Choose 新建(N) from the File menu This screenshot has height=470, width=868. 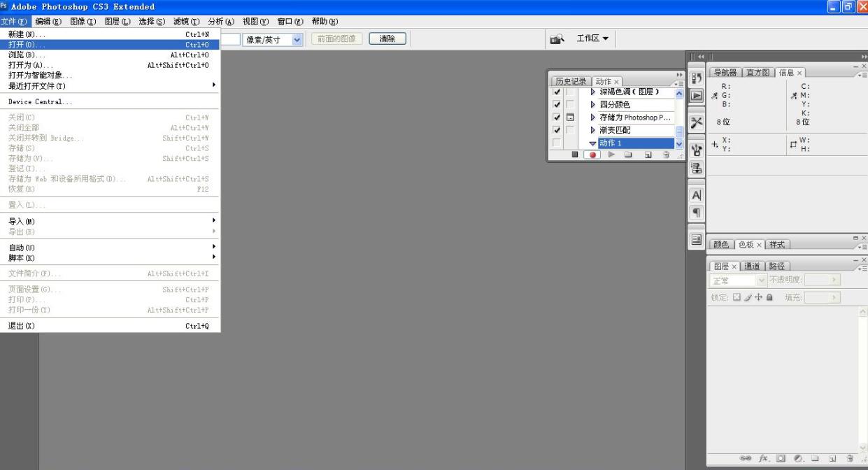tap(110, 34)
